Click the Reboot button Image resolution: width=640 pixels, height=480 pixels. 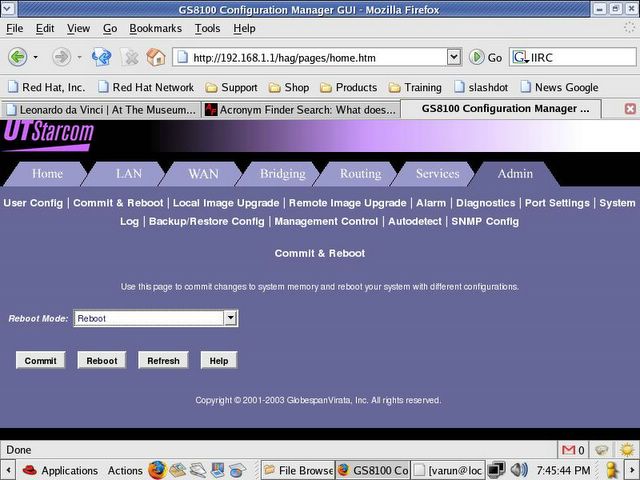coord(102,360)
